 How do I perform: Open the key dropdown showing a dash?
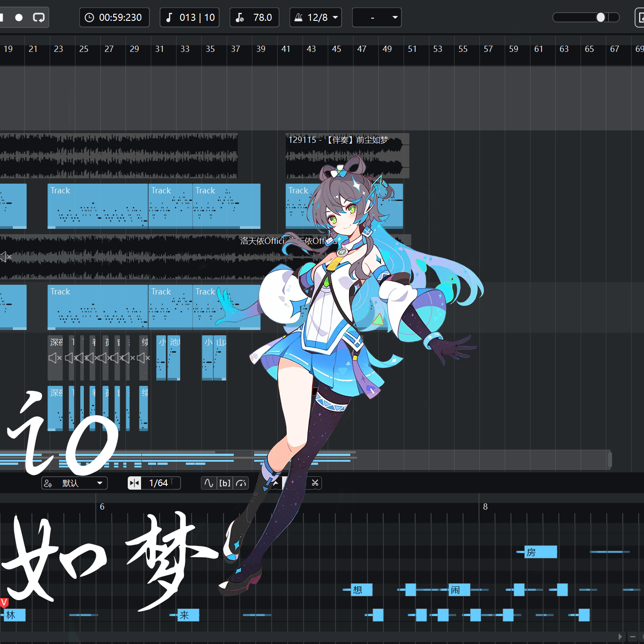point(377,17)
